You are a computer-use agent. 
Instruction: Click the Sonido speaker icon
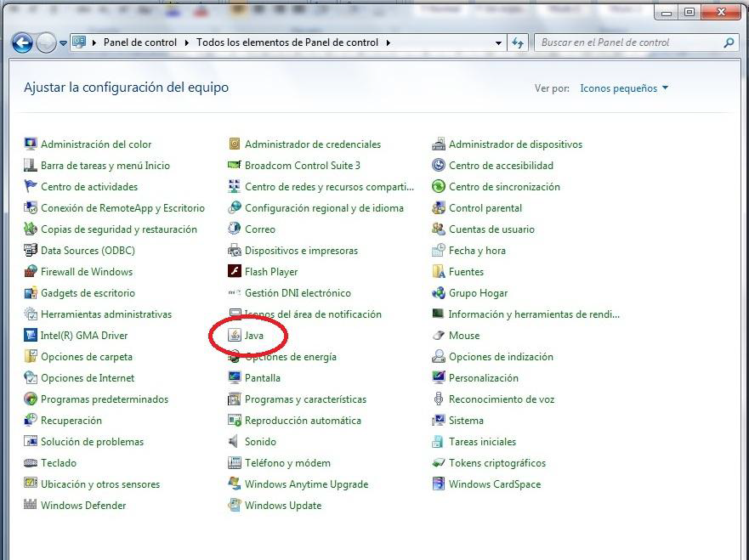click(x=234, y=441)
